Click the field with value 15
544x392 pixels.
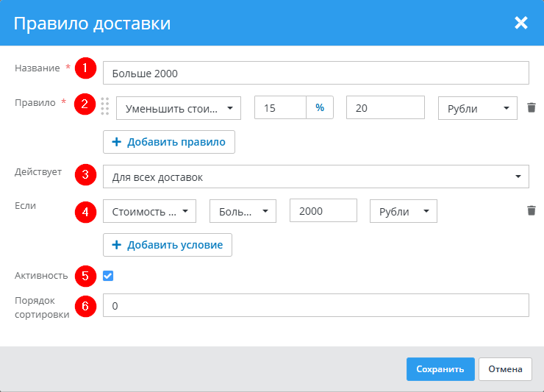280,107
